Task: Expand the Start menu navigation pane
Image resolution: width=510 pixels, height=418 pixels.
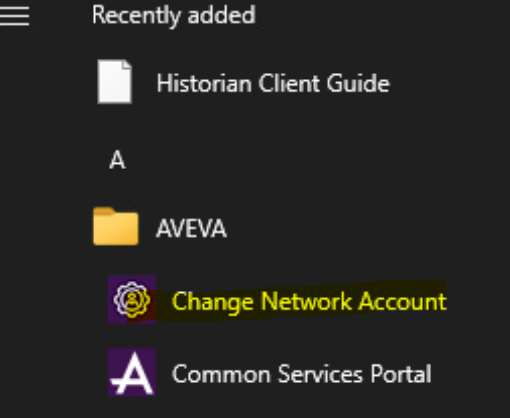Action: tap(14, 15)
